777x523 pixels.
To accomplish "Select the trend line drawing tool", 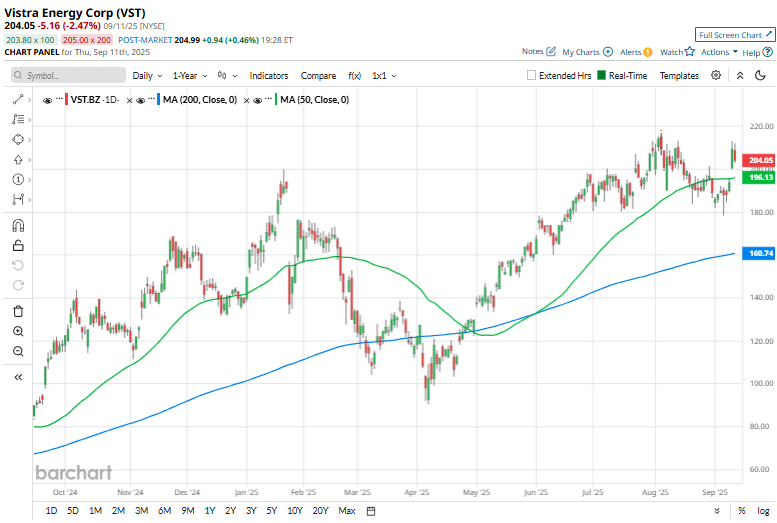I will tap(18, 100).
